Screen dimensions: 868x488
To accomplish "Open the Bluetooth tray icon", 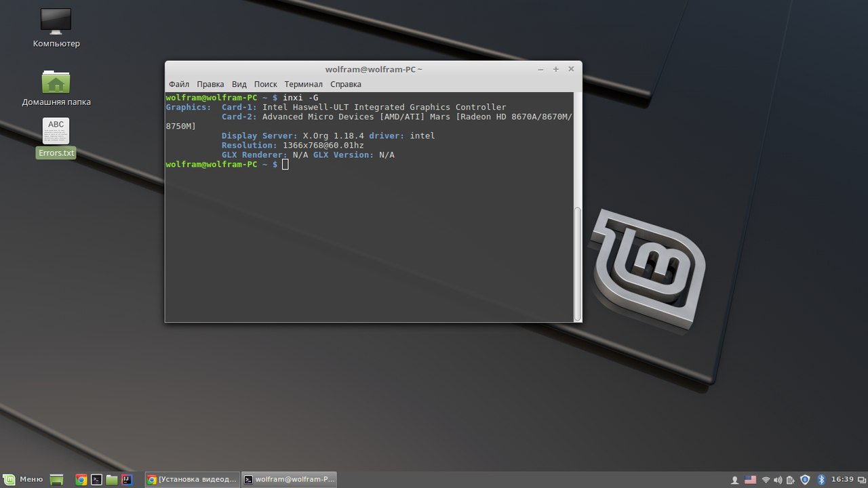I will coord(821,480).
